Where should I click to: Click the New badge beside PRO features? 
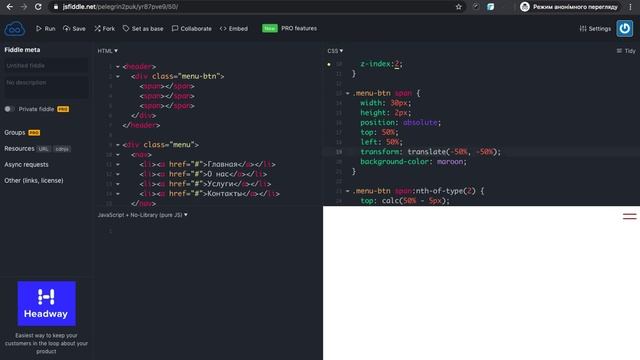tap(269, 28)
